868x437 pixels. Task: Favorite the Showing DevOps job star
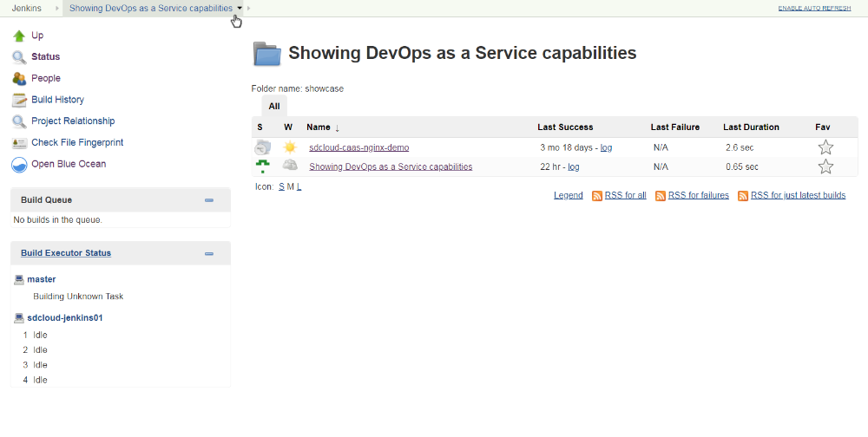825,166
